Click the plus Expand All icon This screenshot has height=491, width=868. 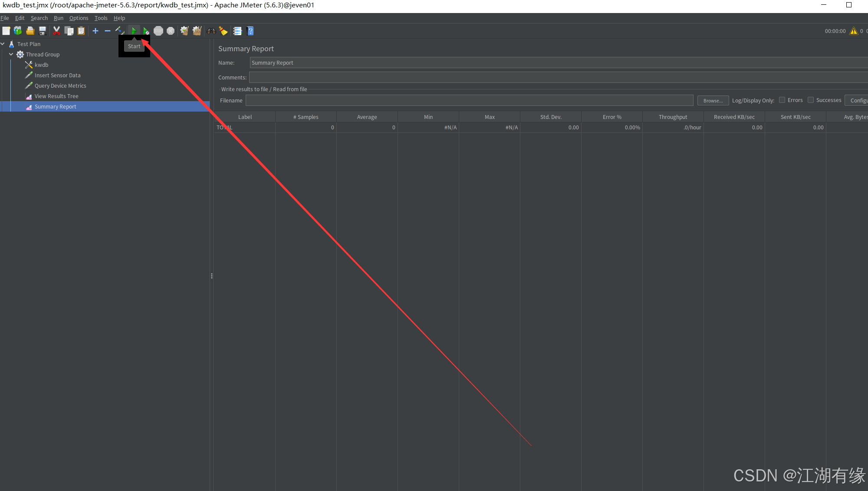(95, 31)
